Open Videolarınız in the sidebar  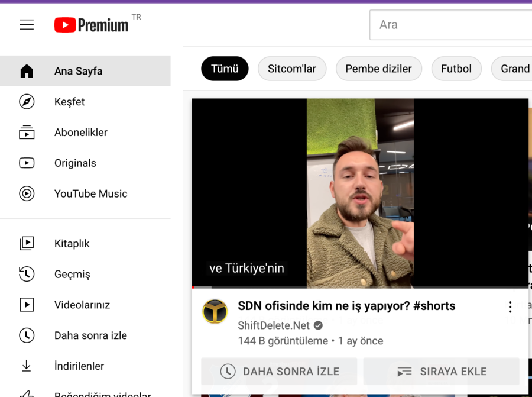click(x=85, y=305)
